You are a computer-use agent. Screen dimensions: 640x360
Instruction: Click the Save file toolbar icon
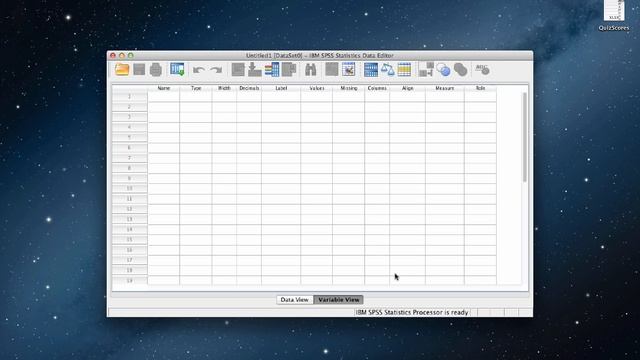139,69
